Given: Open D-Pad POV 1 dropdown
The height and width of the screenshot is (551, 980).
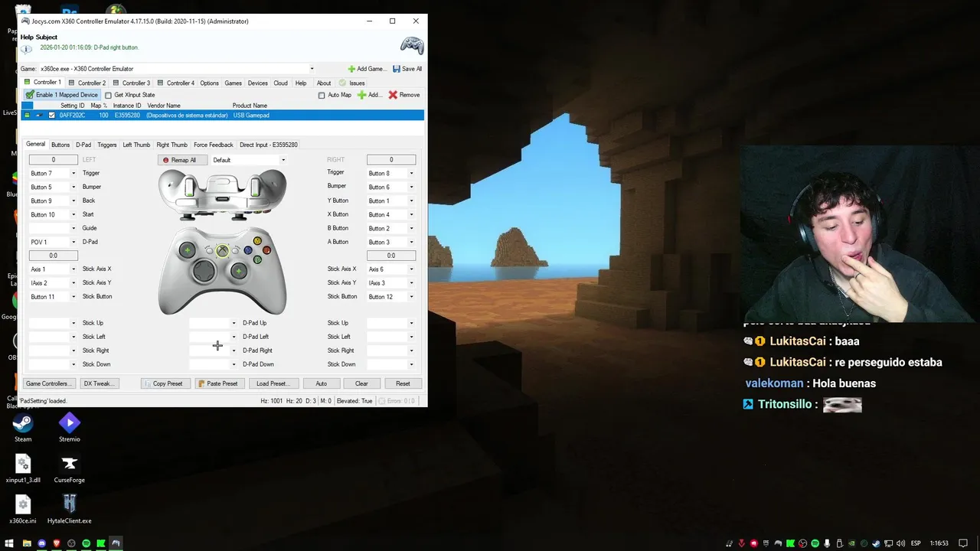Looking at the screenshot, I should pyautogui.click(x=53, y=243).
